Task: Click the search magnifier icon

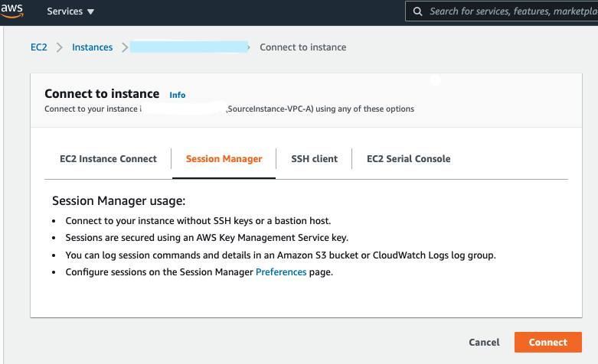Action: (418, 11)
